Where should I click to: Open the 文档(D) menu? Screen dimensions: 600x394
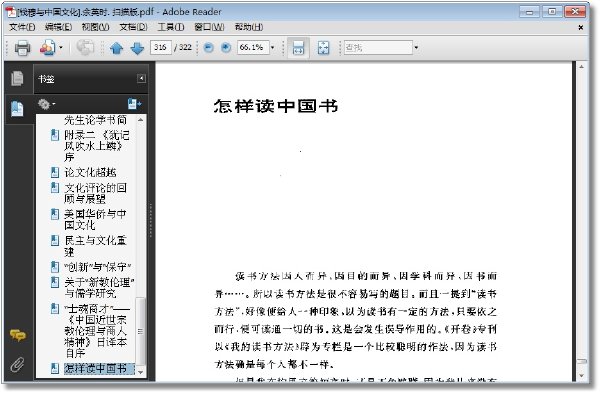click(x=133, y=27)
